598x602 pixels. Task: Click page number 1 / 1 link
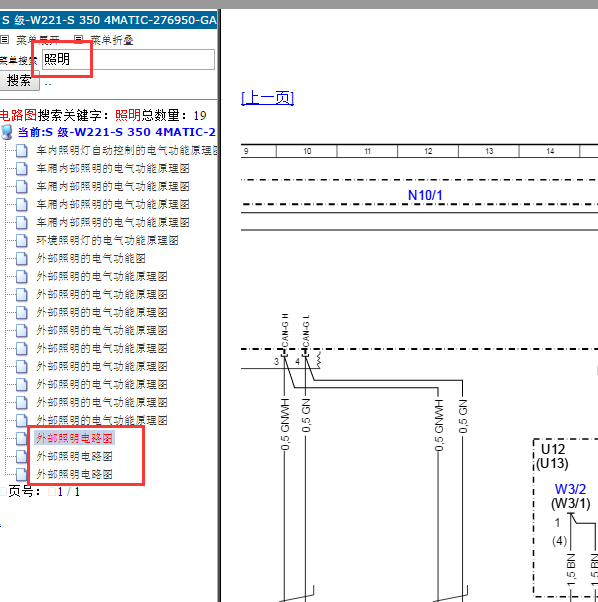coord(69,492)
